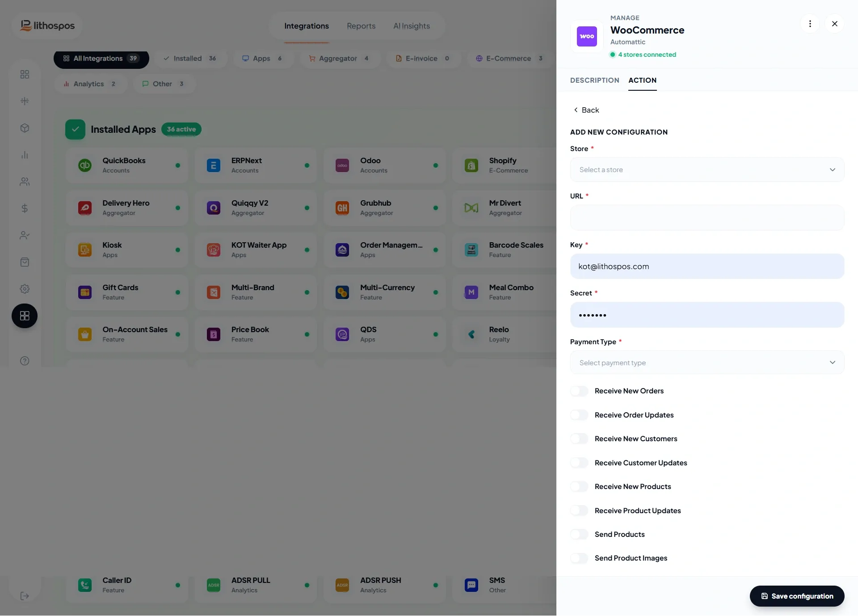Open the AI Insights tab
The width and height of the screenshot is (858, 616).
click(x=412, y=26)
